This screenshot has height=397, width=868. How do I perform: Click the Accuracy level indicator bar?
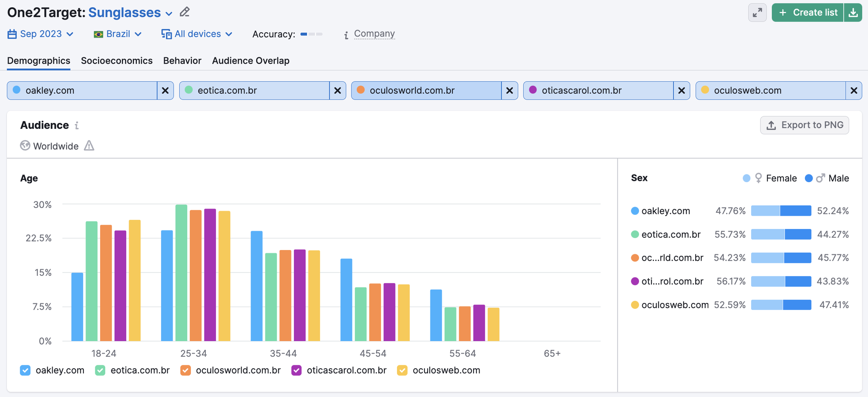(312, 34)
